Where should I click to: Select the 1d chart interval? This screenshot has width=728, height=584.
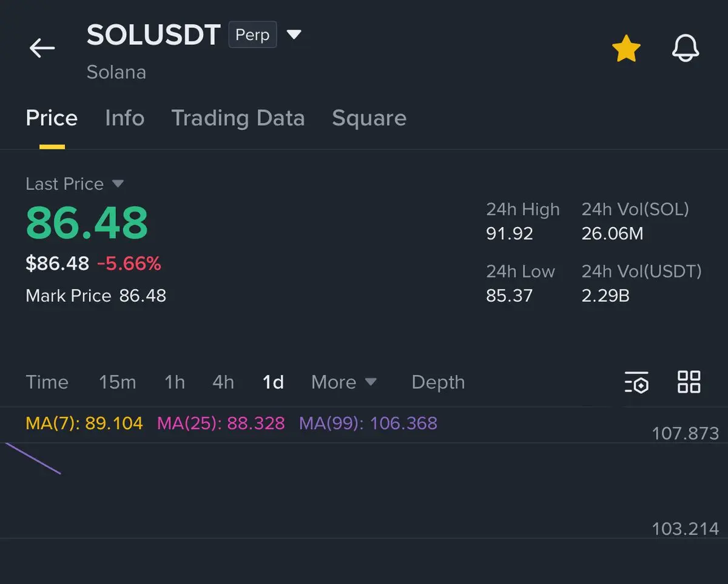pyautogui.click(x=273, y=382)
